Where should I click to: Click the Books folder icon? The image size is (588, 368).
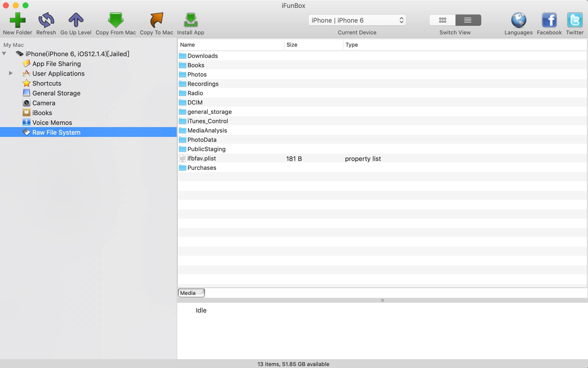tap(182, 65)
